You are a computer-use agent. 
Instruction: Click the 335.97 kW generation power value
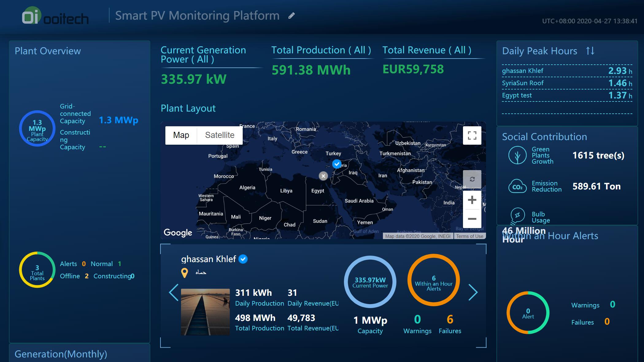194,79
